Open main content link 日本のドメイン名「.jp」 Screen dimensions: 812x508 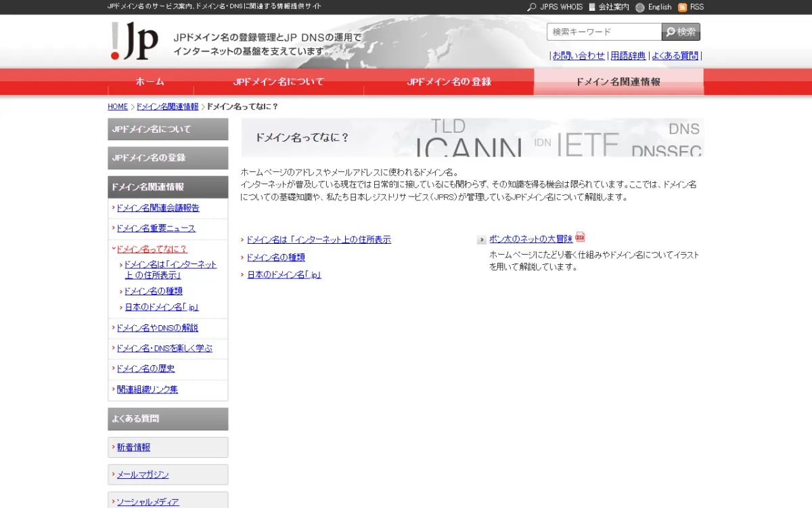pyautogui.click(x=284, y=275)
